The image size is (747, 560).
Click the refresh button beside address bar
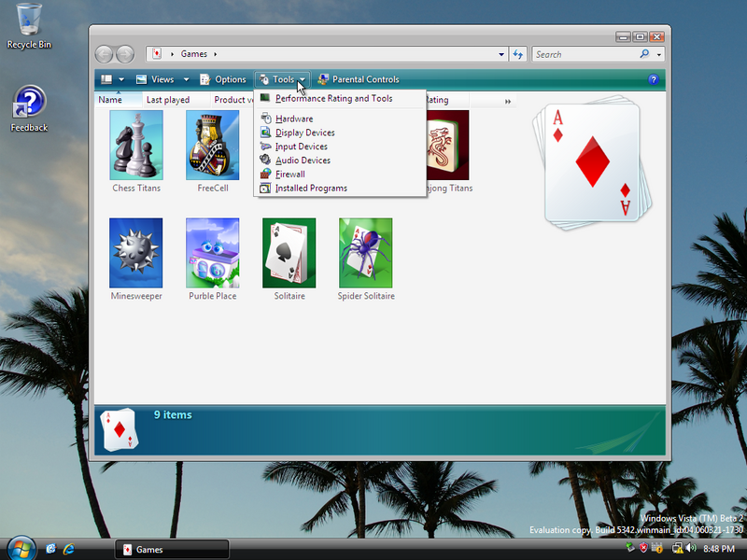[518, 54]
